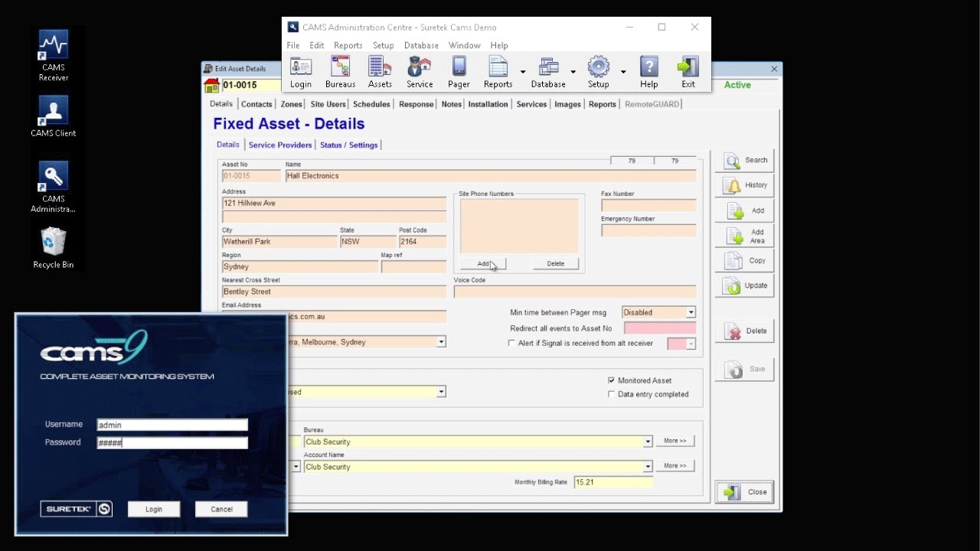
Task: Open the Database toolbar dropdown arrow
Action: pos(573,72)
